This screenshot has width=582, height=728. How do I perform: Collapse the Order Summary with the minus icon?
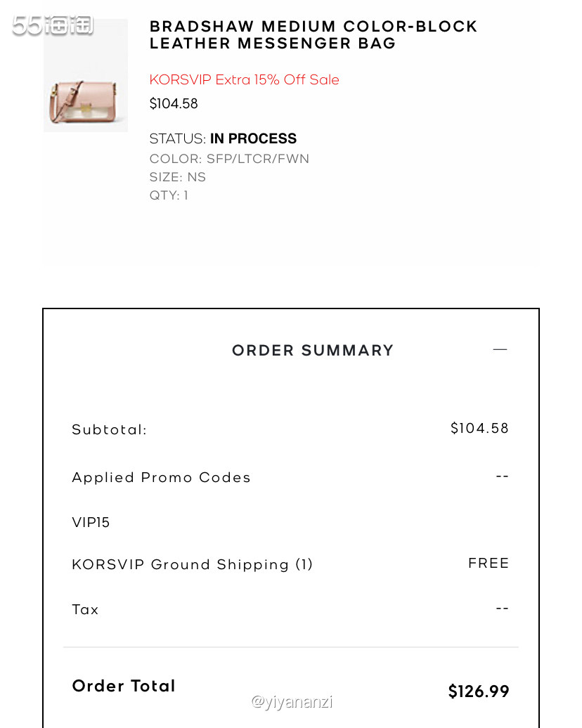tap(500, 349)
